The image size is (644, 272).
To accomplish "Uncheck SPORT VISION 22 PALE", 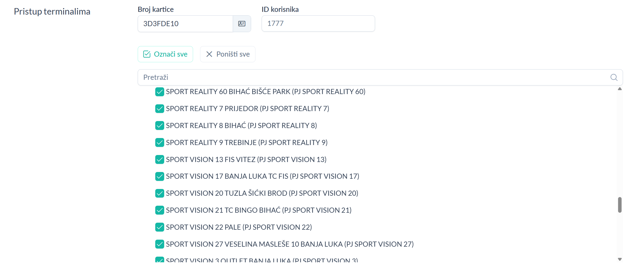I will tap(160, 227).
